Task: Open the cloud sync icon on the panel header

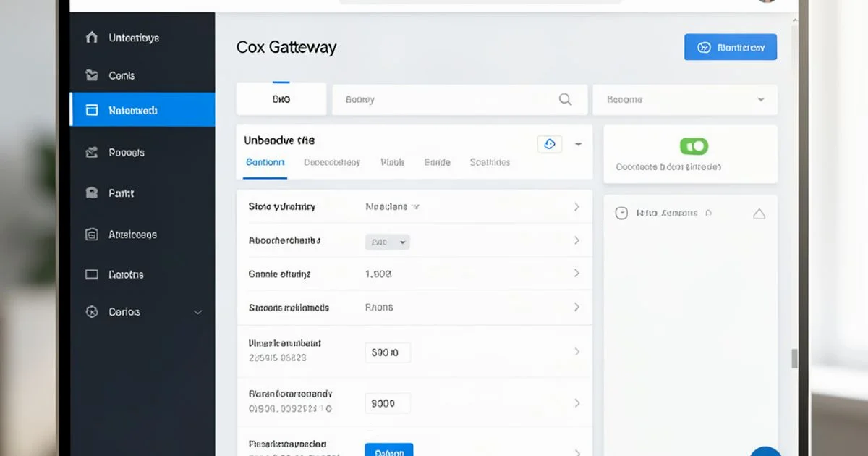Action: 550,144
